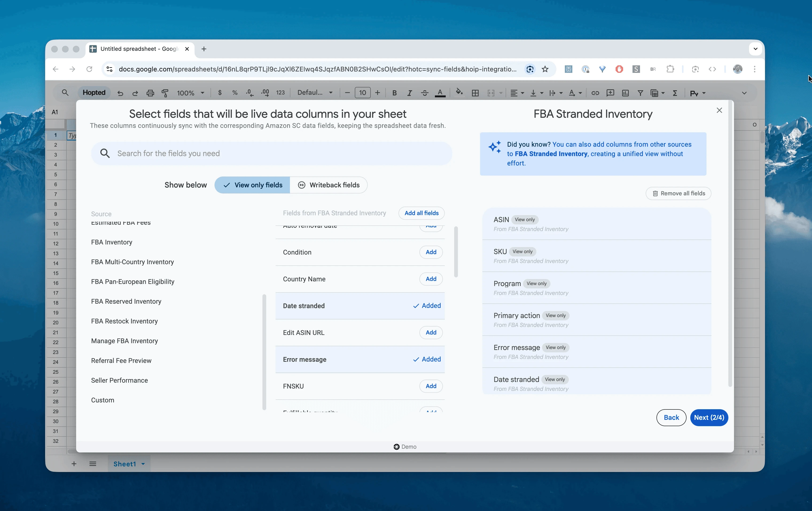This screenshot has height=511, width=812.
Task: Select FBA Inventory source
Action: (x=112, y=242)
